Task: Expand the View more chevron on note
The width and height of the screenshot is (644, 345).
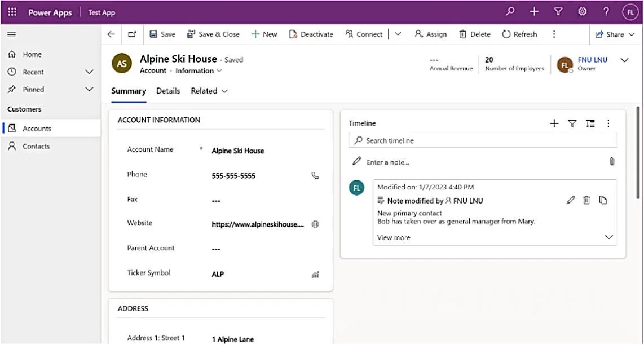Action: (608, 237)
